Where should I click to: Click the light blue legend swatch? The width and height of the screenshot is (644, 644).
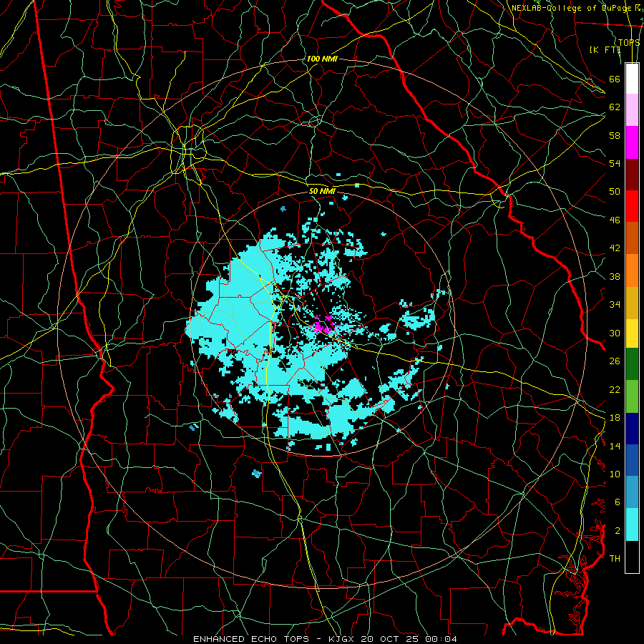(632, 492)
